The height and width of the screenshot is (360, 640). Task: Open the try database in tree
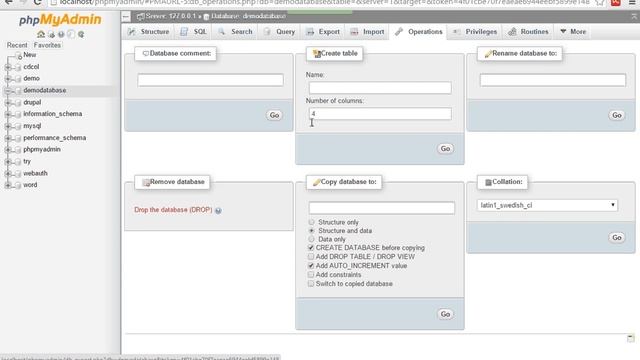(27, 162)
